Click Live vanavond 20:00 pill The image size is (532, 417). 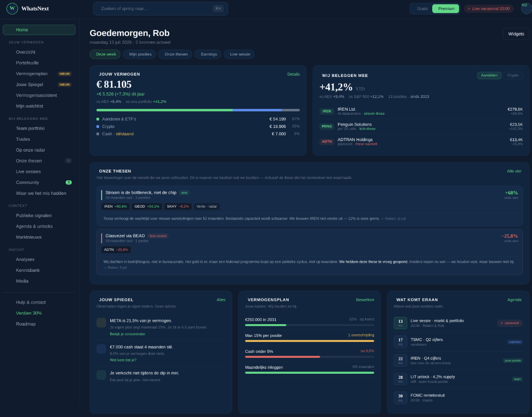(489, 9)
